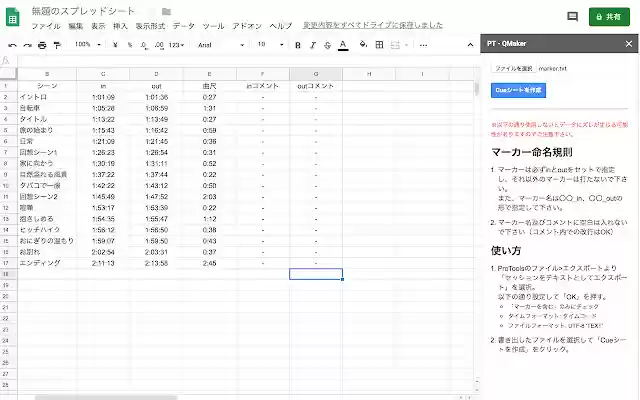Click the inコメント header cell
Viewport: 640px width, 400px height.
pyautogui.click(x=263, y=86)
